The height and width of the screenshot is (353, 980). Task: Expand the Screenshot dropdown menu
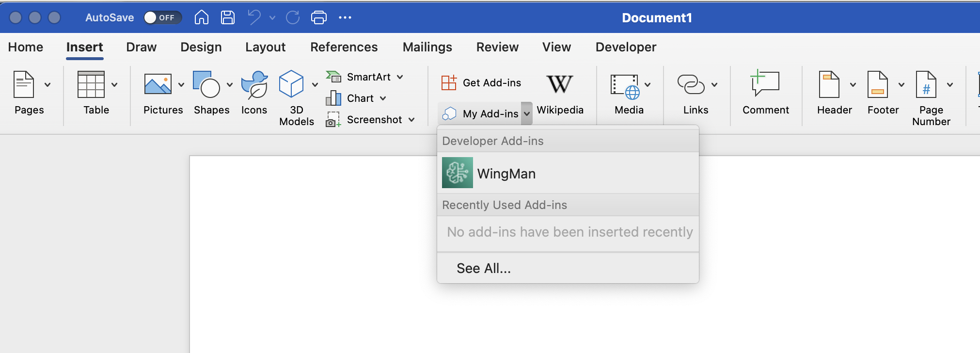pyautogui.click(x=411, y=120)
